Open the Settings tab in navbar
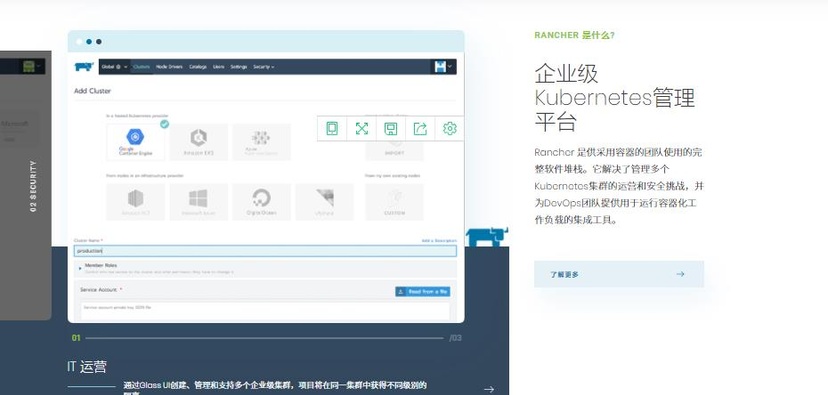Viewport: 828px width, 395px height. [239, 67]
